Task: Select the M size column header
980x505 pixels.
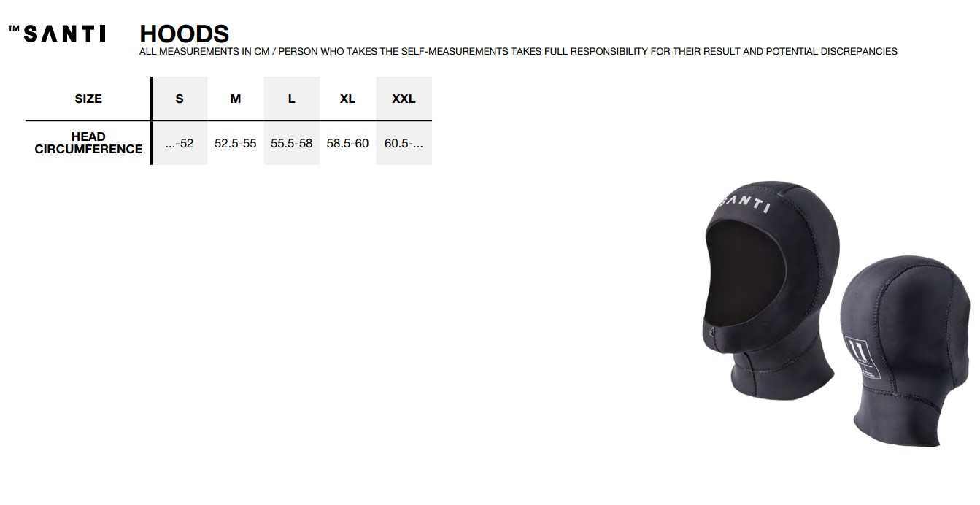Action: 236,99
